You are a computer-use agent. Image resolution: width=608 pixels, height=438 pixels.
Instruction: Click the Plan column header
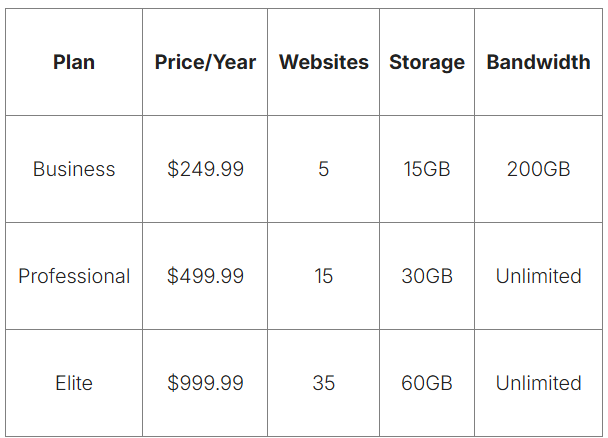pyautogui.click(x=74, y=62)
